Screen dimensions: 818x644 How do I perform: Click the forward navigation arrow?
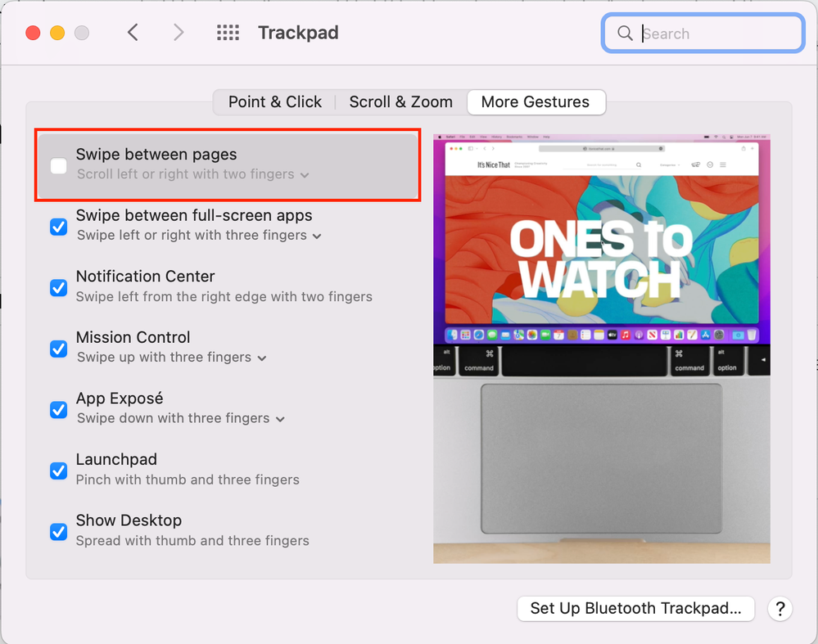click(x=179, y=33)
